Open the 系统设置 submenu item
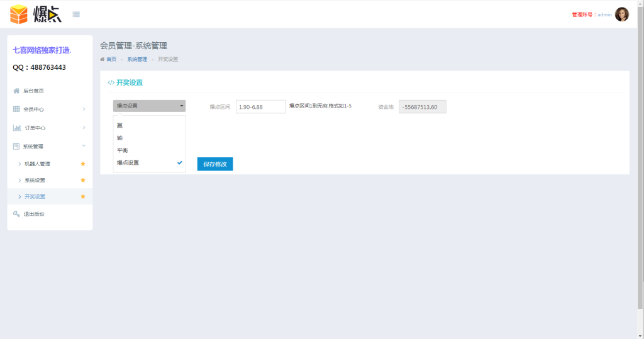This screenshot has height=339, width=644. pyautogui.click(x=35, y=181)
